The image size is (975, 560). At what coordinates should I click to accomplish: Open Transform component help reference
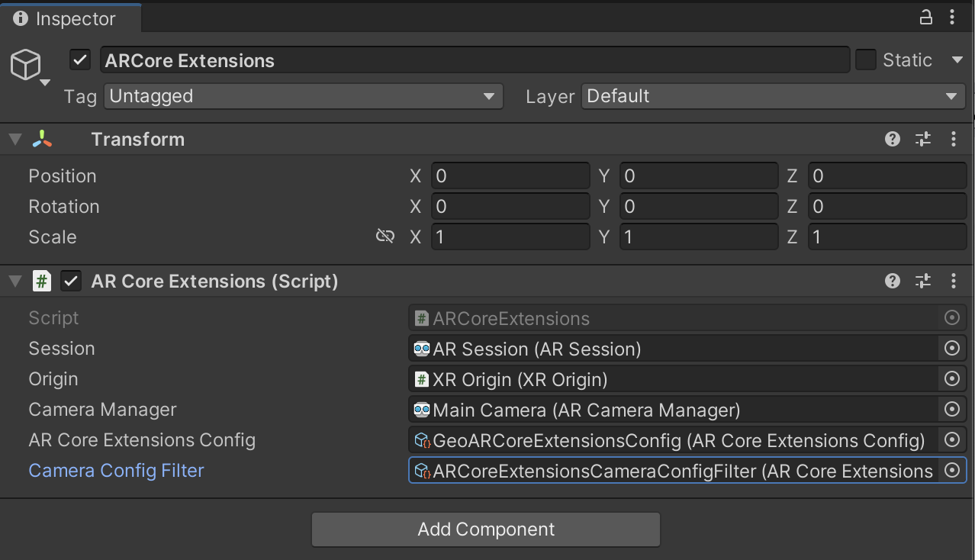coord(893,139)
